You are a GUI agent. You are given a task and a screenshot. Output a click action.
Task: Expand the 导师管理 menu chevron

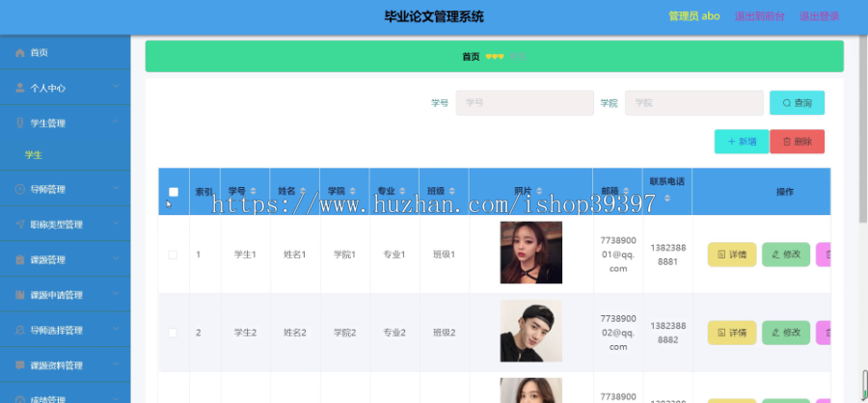point(116,188)
